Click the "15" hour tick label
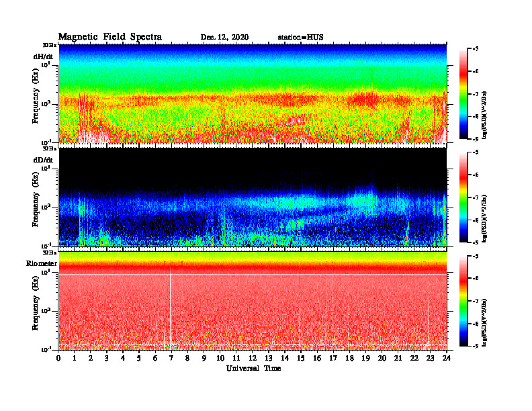This screenshot has width=532, height=411. (x=301, y=359)
